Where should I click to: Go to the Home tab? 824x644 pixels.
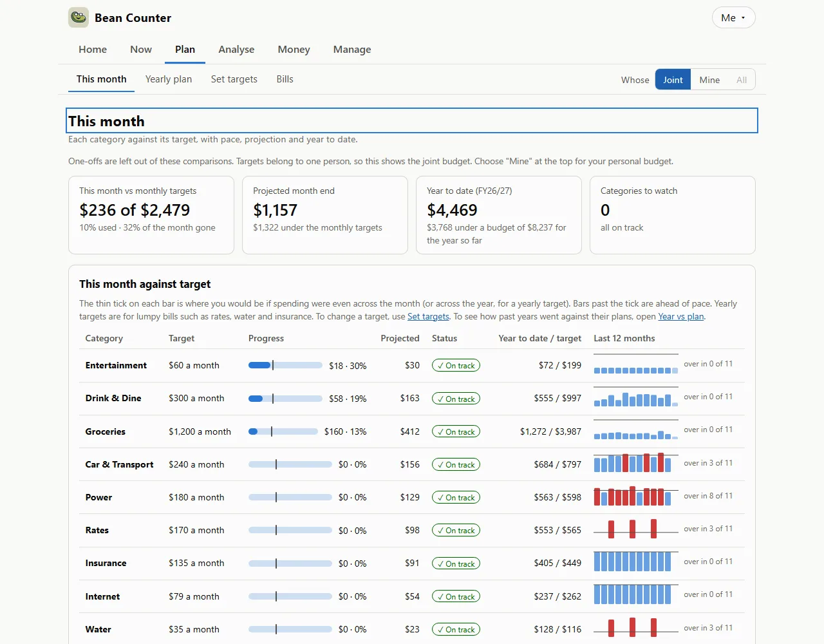93,50
